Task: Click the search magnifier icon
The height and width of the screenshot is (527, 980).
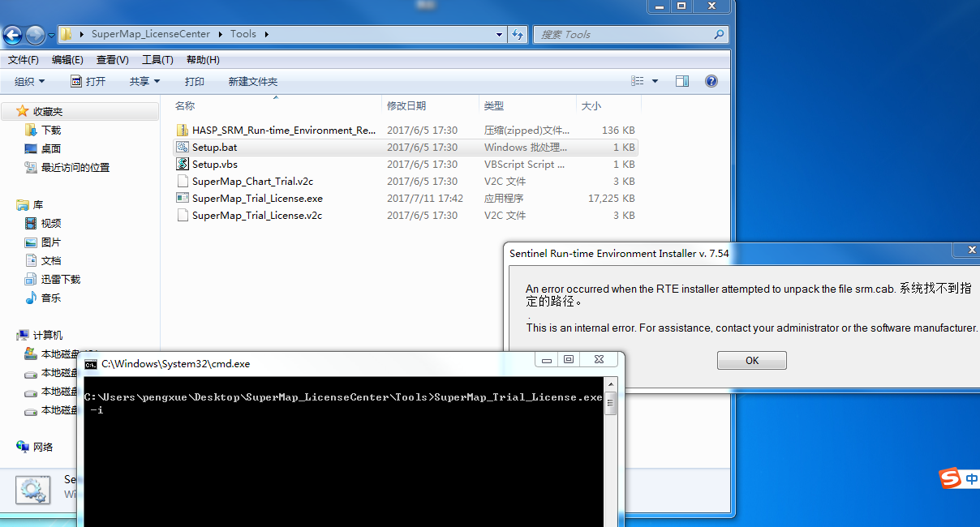Action: point(719,35)
